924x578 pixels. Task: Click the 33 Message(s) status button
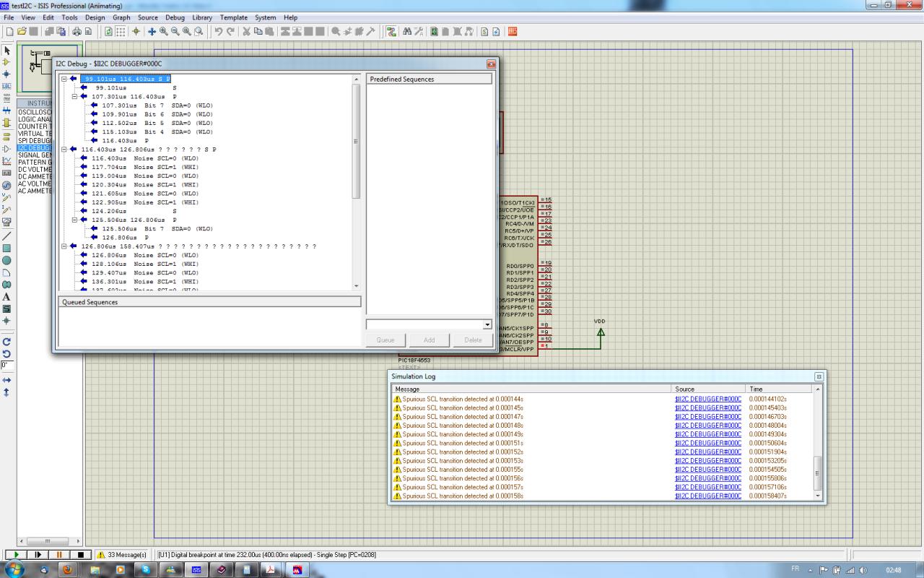pos(121,555)
